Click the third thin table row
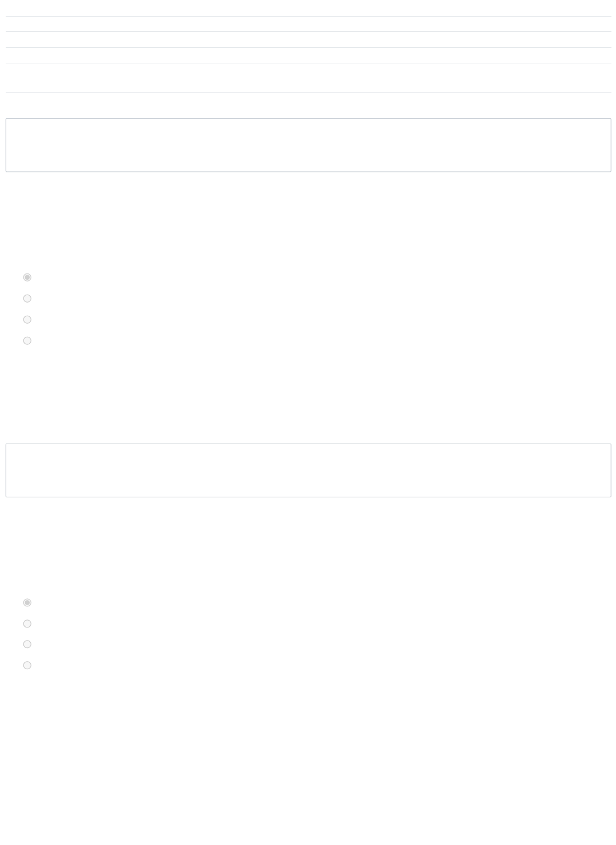 (x=308, y=39)
